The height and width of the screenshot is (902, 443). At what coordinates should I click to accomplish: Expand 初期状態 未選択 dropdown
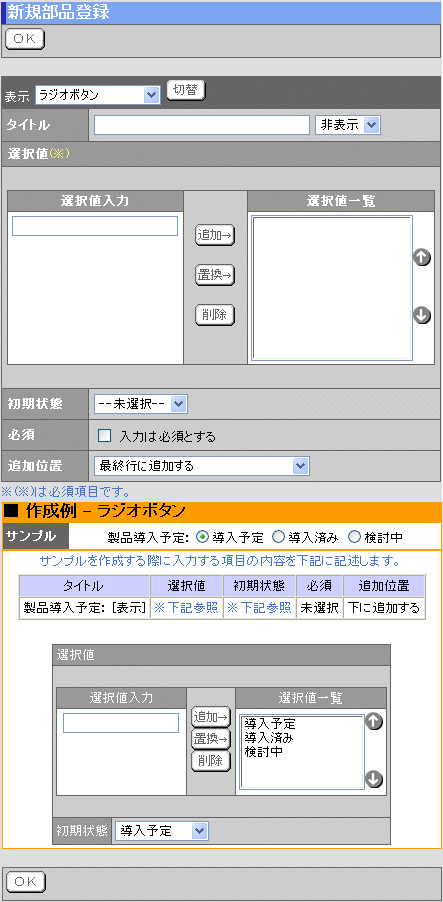pos(141,404)
